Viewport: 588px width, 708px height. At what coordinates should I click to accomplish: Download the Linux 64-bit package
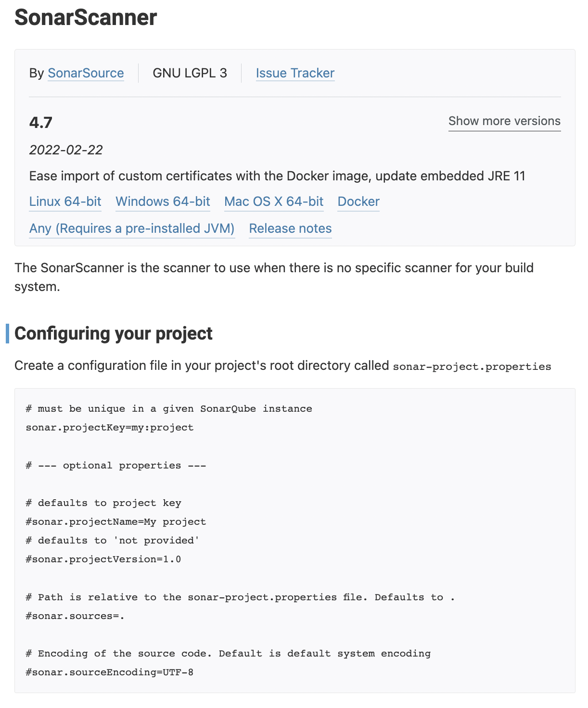coord(65,202)
